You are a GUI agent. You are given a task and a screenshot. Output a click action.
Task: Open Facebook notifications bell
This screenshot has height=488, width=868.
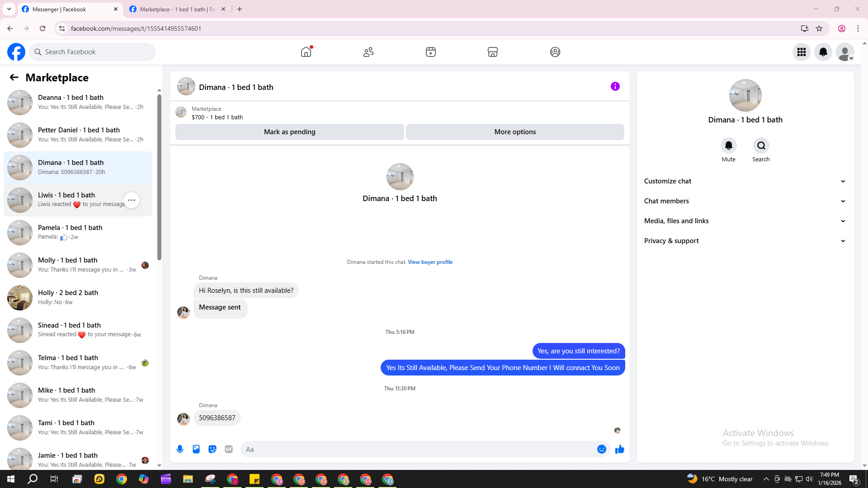click(823, 52)
